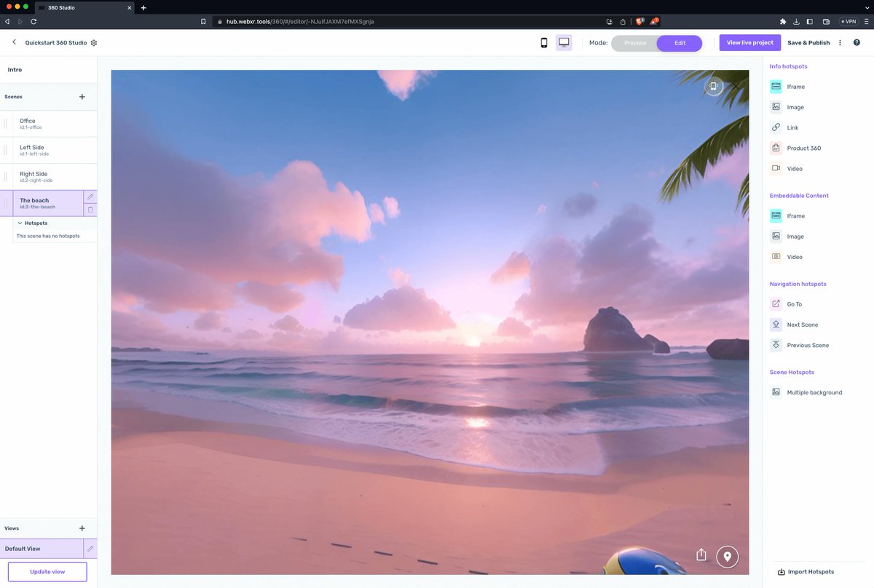Insert an Image embeddable content
Screen dimensions: 874x588
[x=796, y=236]
